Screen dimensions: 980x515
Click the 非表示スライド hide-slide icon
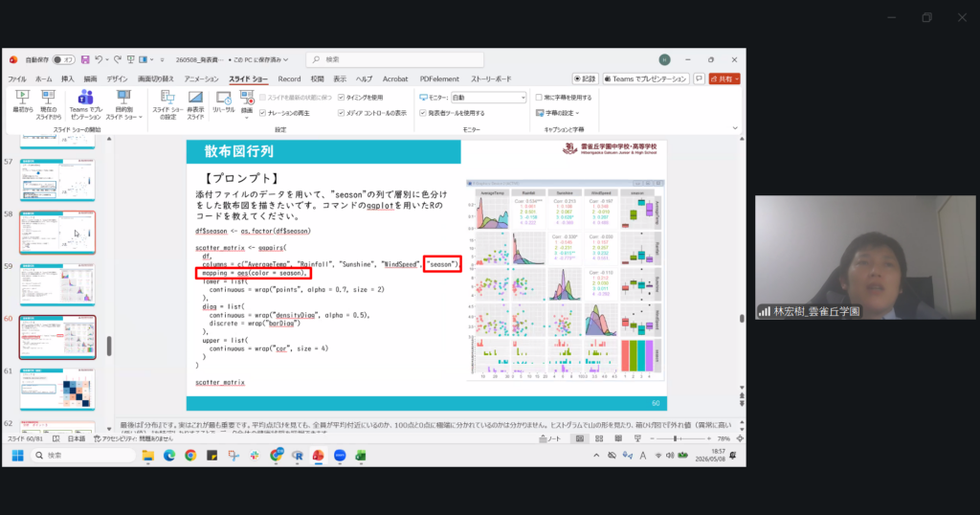(195, 103)
